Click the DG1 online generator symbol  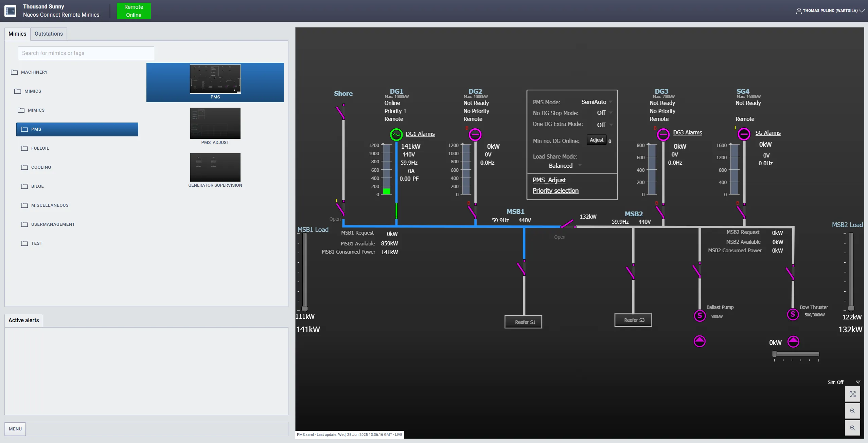[x=396, y=135]
